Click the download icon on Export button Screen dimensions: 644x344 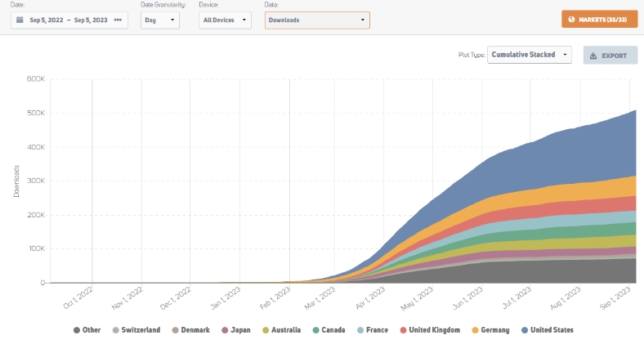click(593, 56)
